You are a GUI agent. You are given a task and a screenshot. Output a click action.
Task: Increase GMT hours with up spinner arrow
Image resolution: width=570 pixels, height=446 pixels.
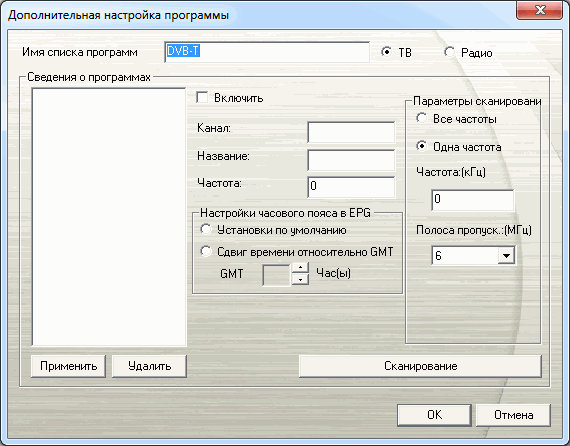pyautogui.click(x=300, y=268)
